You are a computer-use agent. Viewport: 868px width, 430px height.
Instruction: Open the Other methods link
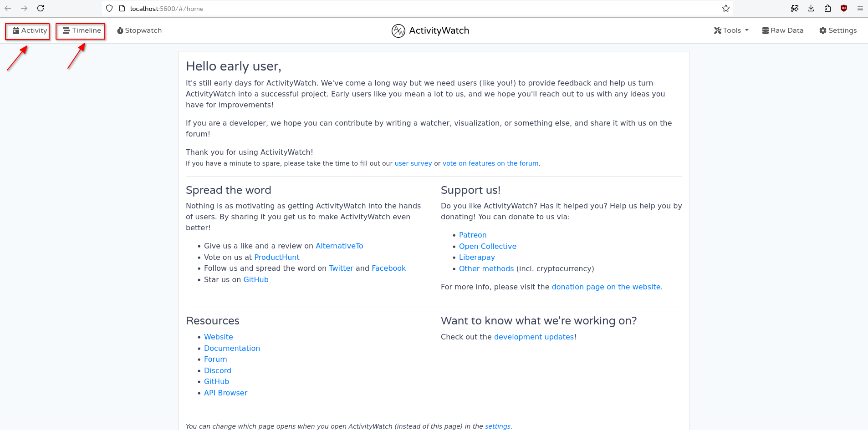coord(486,268)
